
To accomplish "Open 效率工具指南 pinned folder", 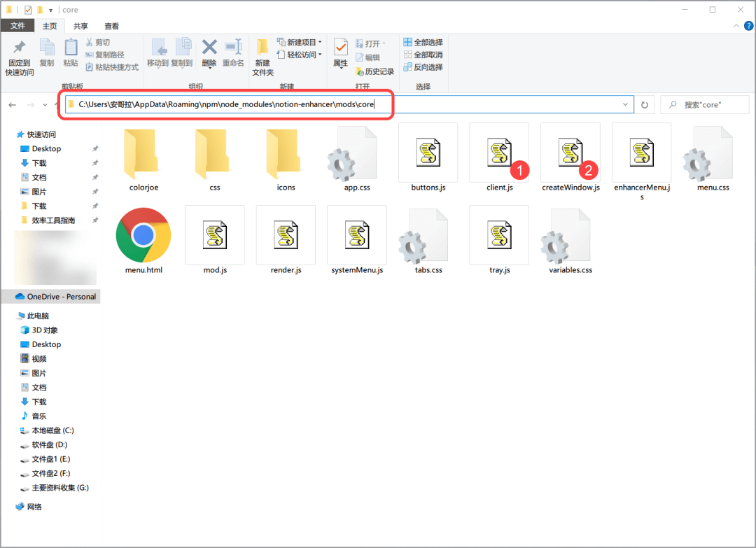I will click(48, 220).
